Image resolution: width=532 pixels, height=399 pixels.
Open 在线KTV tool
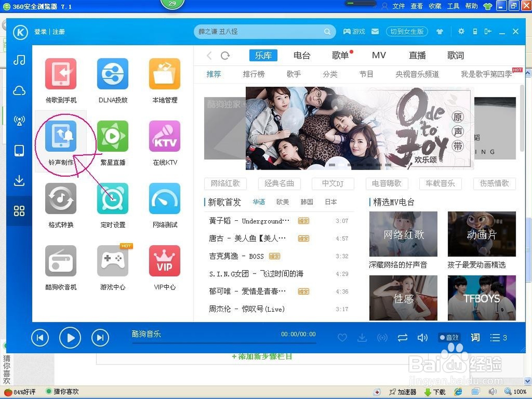[164, 136]
